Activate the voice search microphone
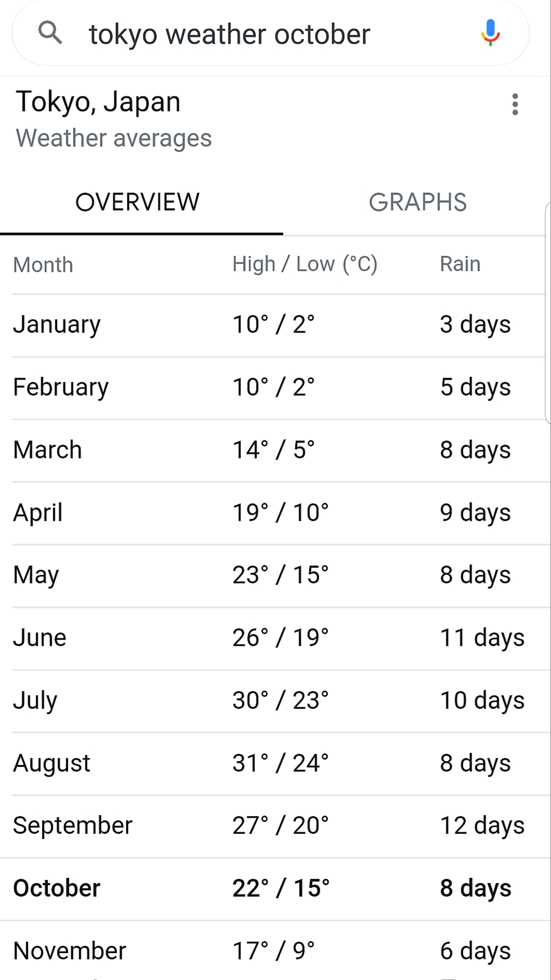 490,33
